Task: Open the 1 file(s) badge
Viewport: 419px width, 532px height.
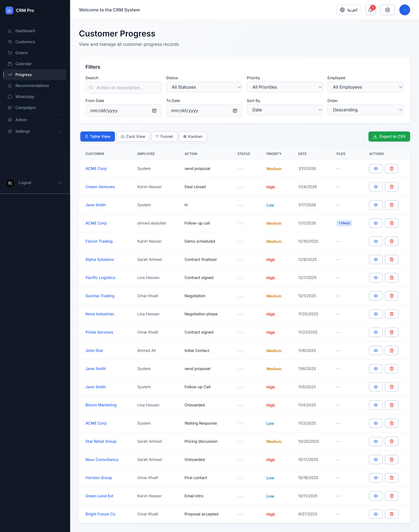Action: coord(344,223)
